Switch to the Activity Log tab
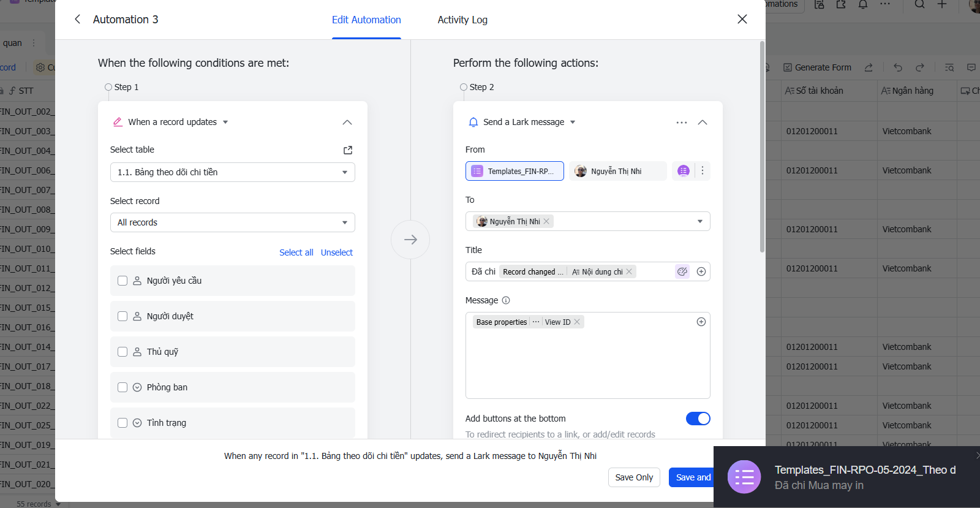Viewport: 980px width, 508px height. (x=462, y=20)
